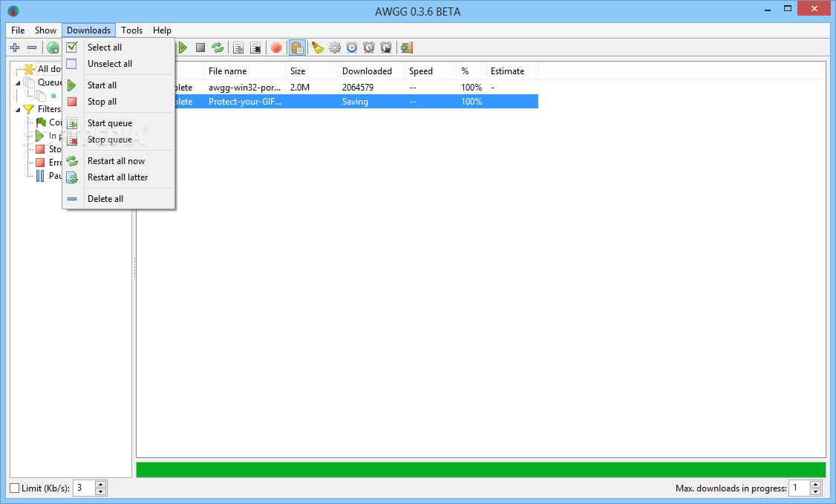Sort by Downloaded column header
The height and width of the screenshot is (504, 836).
[x=371, y=71]
